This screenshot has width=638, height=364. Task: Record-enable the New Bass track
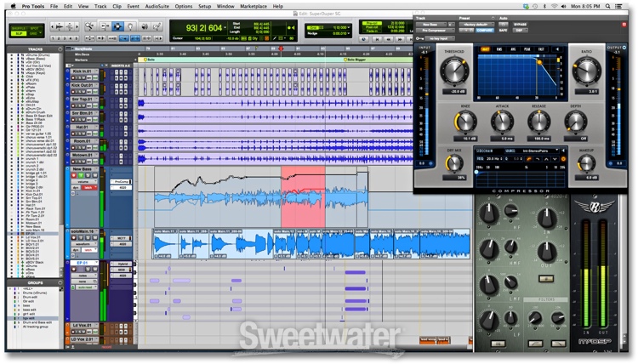tap(74, 176)
